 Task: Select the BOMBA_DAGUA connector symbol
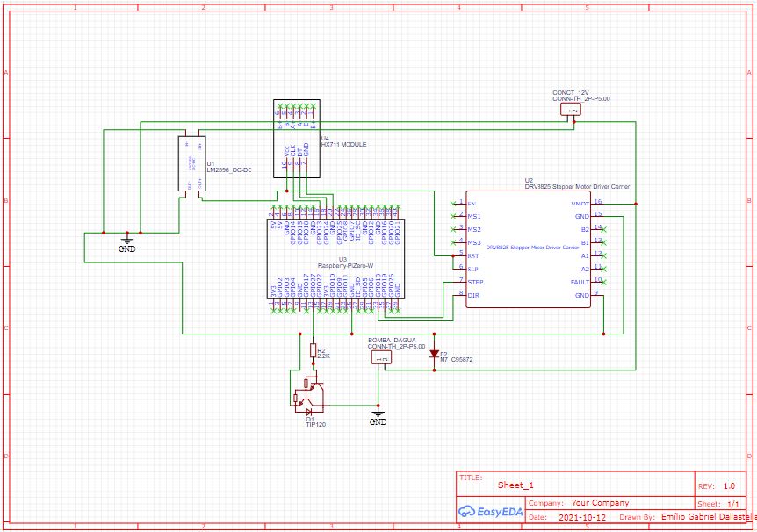381,358
